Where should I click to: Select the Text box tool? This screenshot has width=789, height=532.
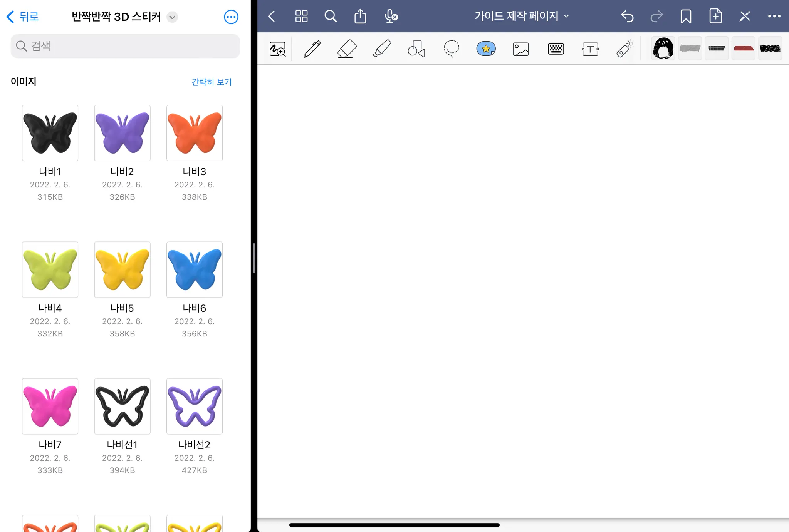click(590, 49)
